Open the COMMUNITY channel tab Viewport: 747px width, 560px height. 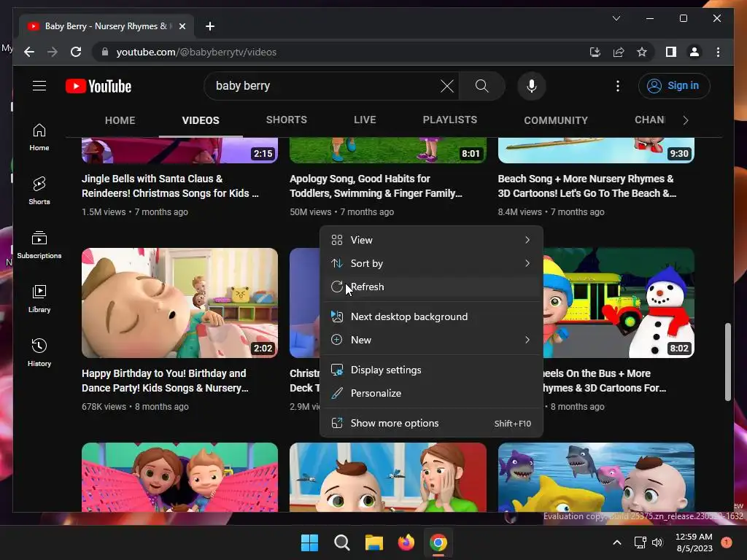point(556,120)
